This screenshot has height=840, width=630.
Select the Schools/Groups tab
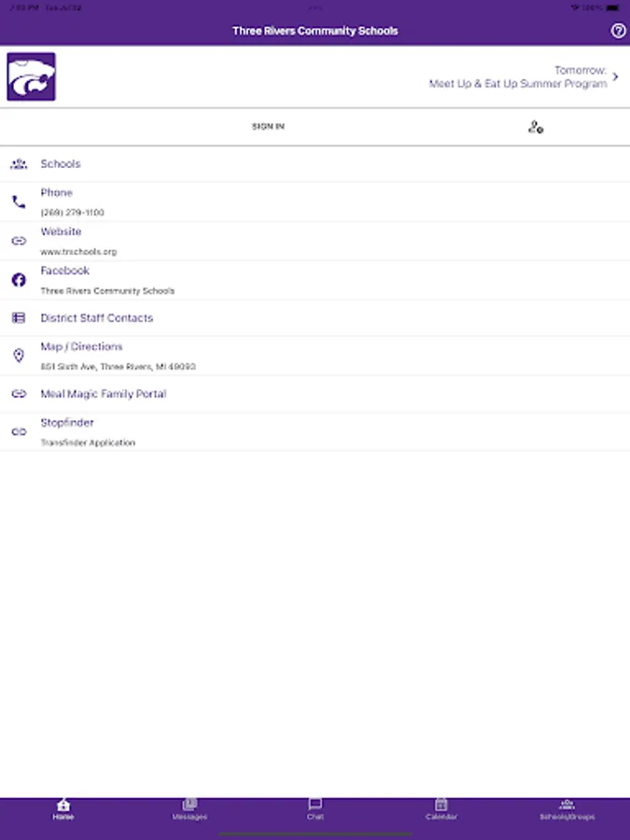tap(567, 808)
